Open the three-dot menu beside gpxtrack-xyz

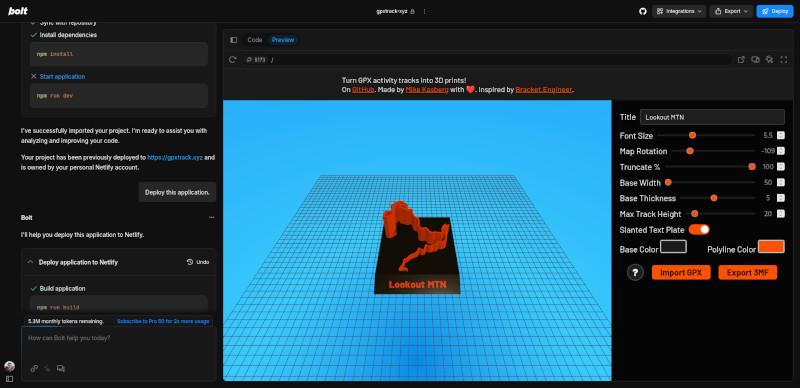(424, 11)
